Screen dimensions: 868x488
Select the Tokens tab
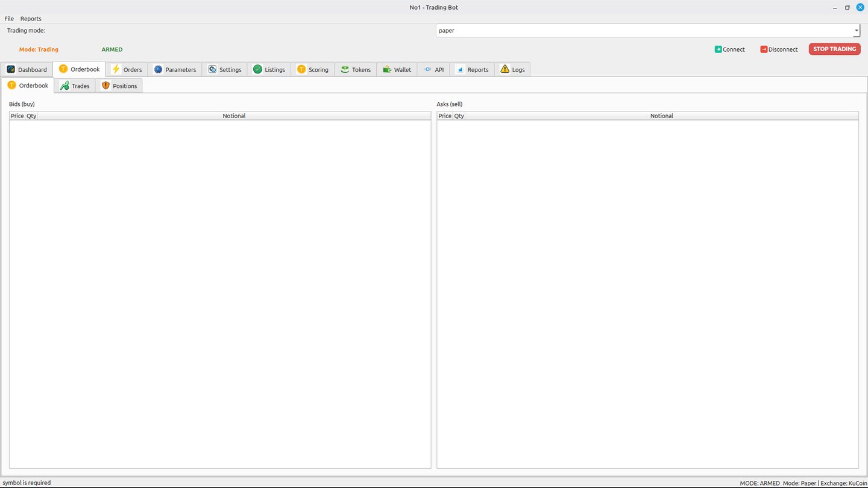(356, 69)
